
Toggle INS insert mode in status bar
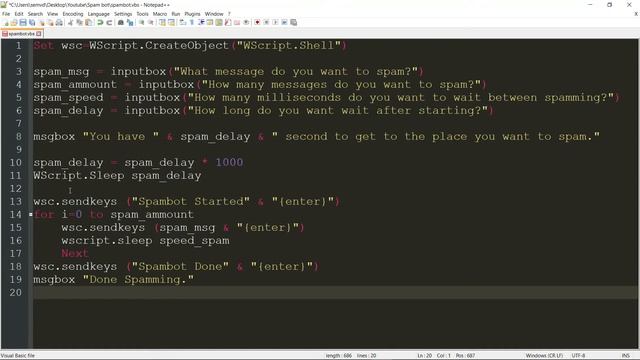[x=625, y=356]
